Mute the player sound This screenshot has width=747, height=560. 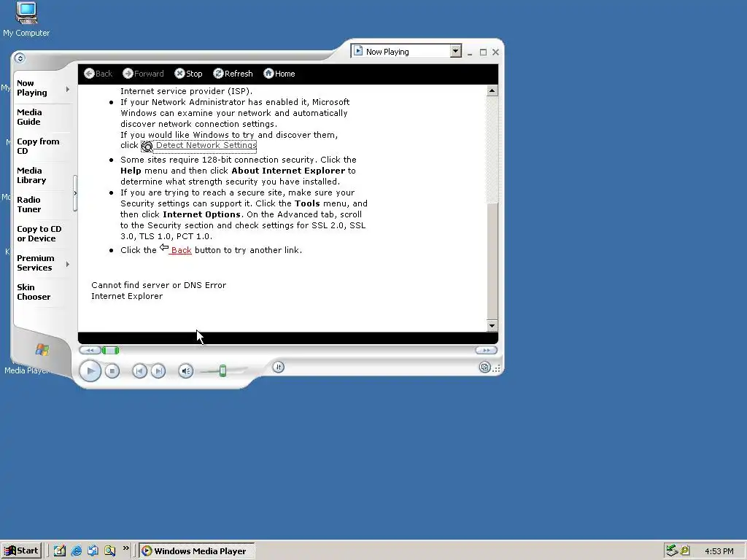186,371
